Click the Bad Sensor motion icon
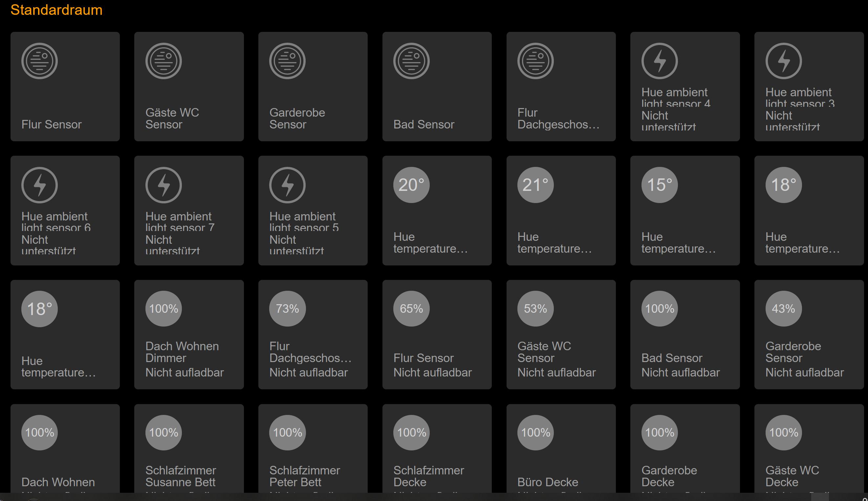Viewport: 868px width, 501px height. [x=411, y=61]
